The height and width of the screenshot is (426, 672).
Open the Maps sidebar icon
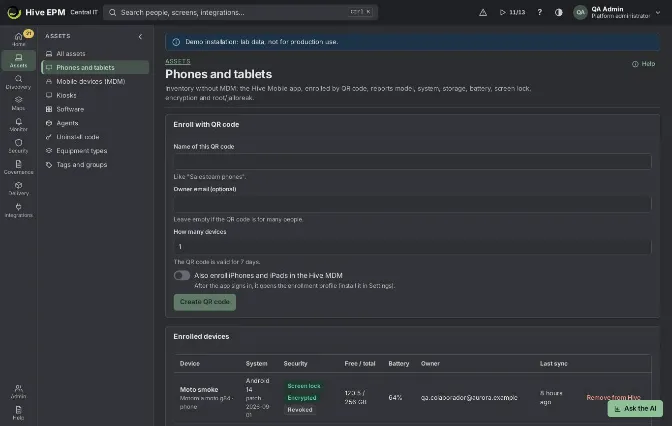click(18, 103)
